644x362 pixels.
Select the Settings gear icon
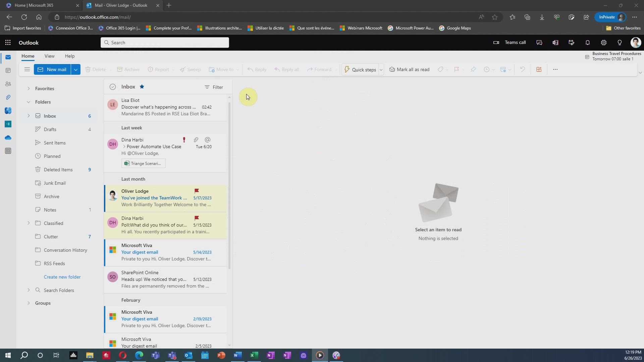point(604,43)
